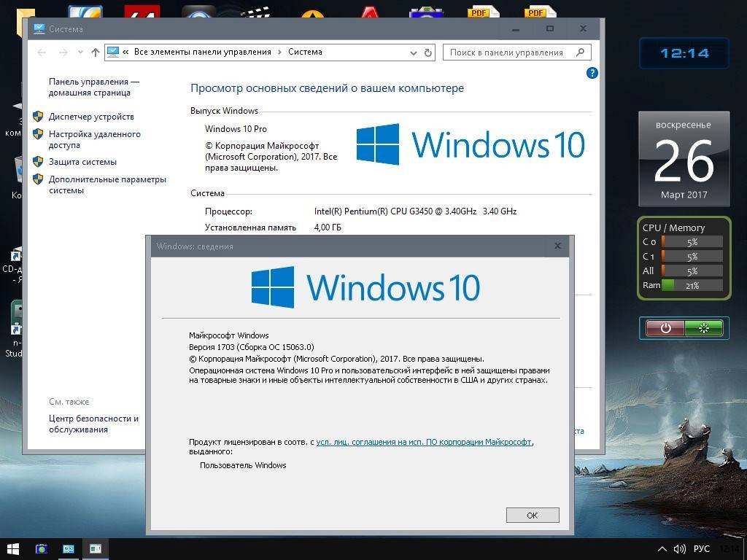Click the Версия 1703 build text
The image size is (747, 560).
(x=252, y=347)
